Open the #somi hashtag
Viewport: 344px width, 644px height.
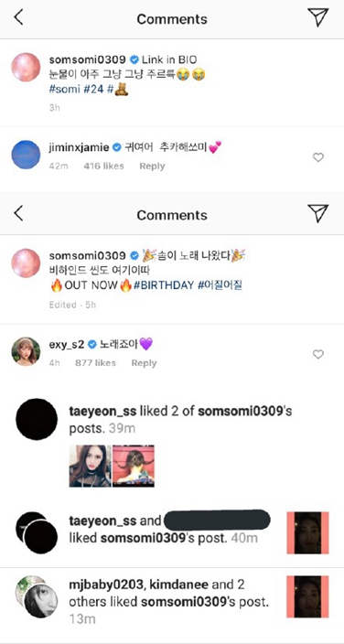tap(64, 90)
